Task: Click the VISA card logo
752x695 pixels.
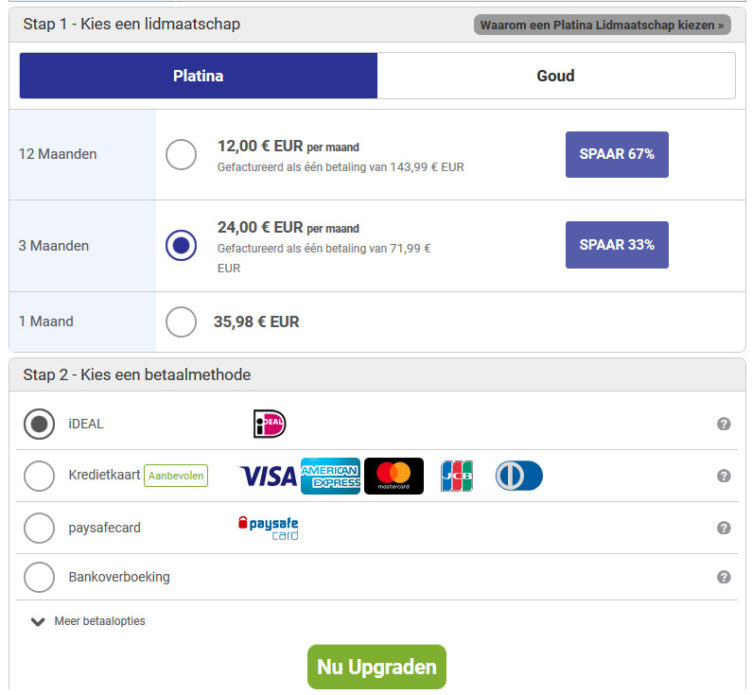Action: pos(268,476)
